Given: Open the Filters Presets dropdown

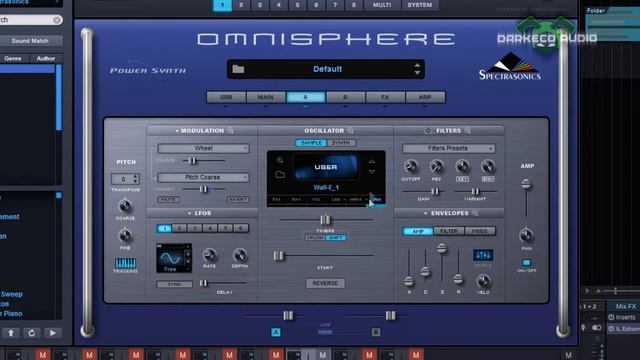Looking at the screenshot, I should (449, 148).
